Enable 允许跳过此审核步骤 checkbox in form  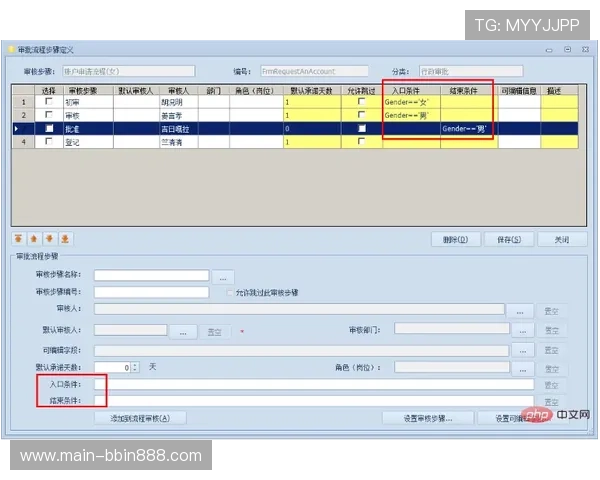pyautogui.click(x=230, y=293)
